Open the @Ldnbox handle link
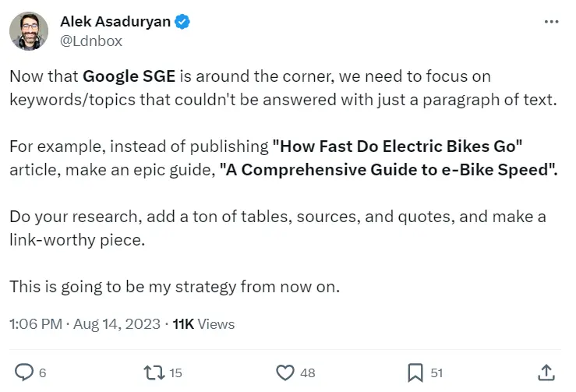Image resolution: width=576 pixels, height=392 pixels. pos(91,41)
